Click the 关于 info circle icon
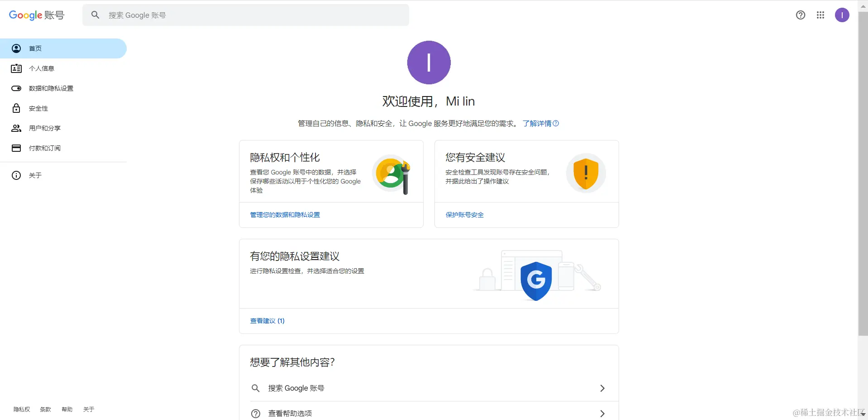Screen dimensions: 868x420 pos(16,175)
